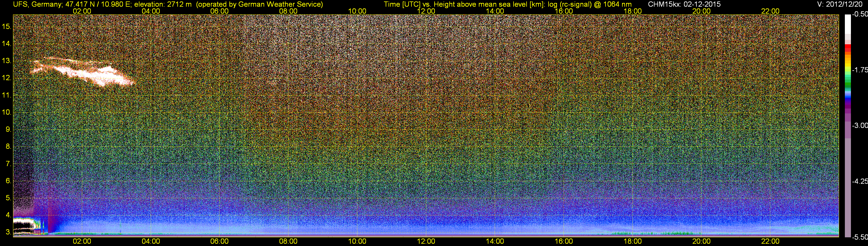Image resolution: width=868 pixels, height=246 pixels.
Task: Click the bottom axis time label 16:00
Action: point(564,241)
